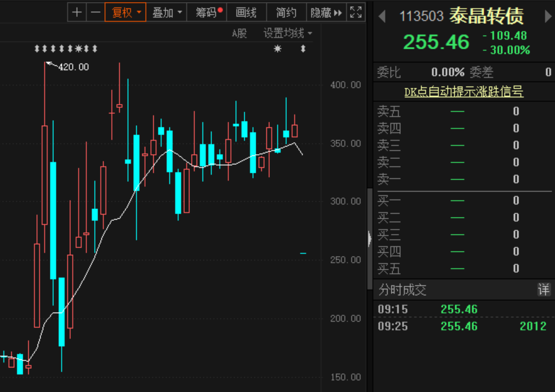Select the 买五 order row
This screenshot has width=555, height=392.
(464, 269)
